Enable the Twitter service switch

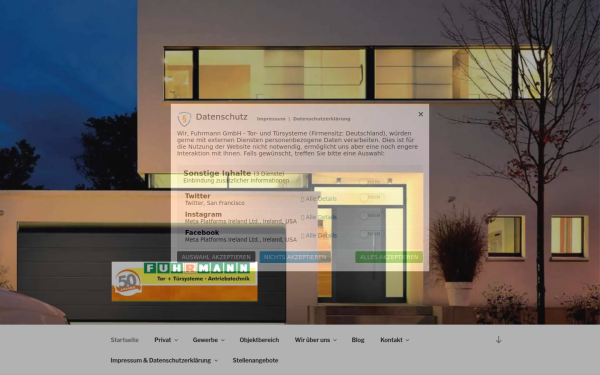pyautogui.click(x=372, y=197)
